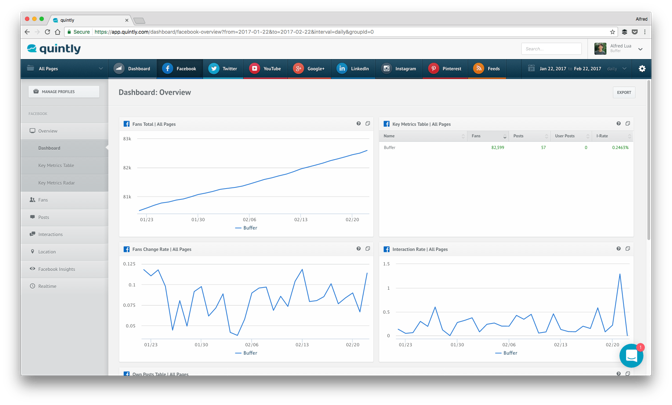Sort table by Fans column

(x=488, y=136)
